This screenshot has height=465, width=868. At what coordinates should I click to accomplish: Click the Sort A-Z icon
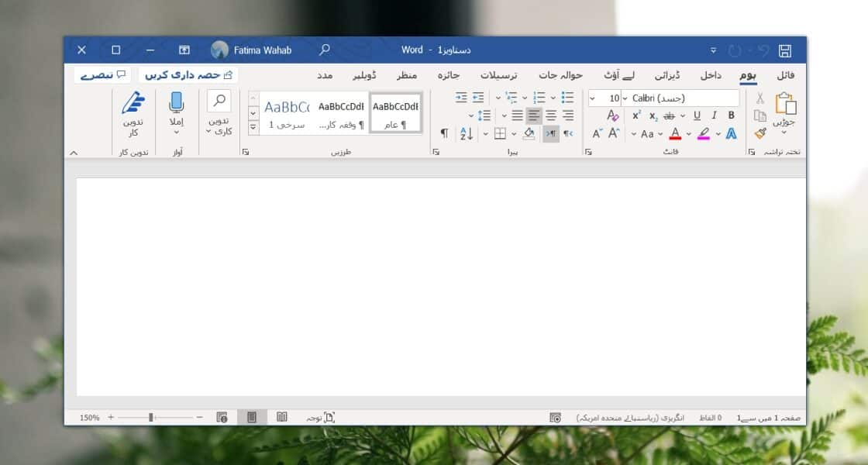(467, 133)
